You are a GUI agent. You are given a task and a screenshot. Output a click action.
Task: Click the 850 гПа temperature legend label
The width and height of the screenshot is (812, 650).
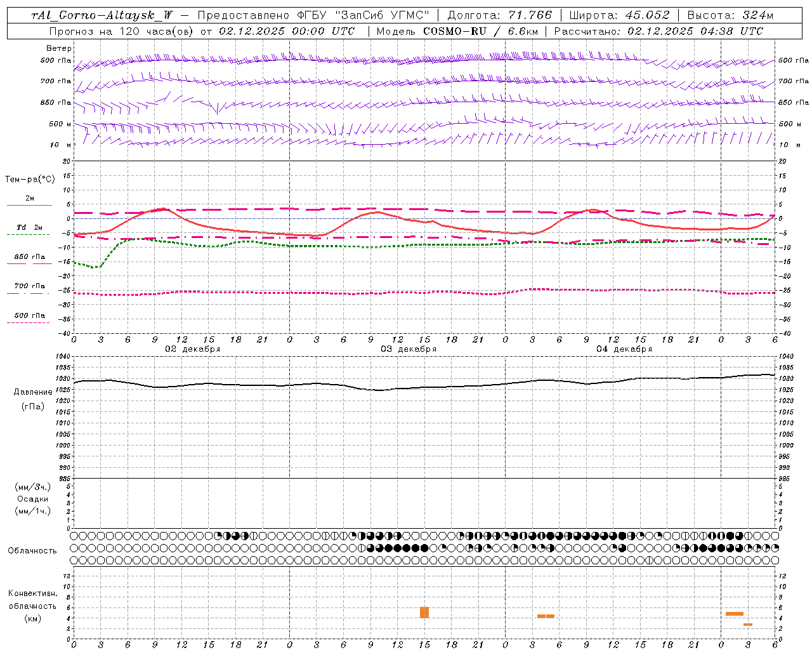coord(30,256)
